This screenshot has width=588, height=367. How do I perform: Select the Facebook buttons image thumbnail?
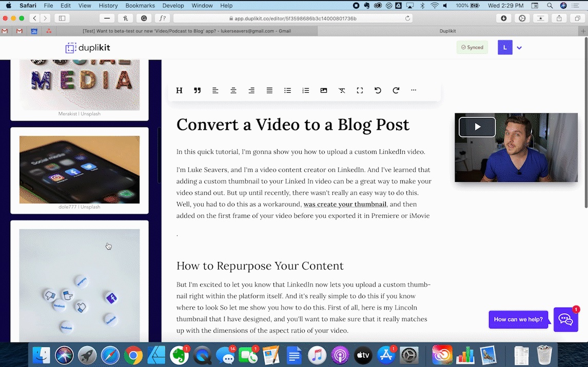[x=80, y=285]
